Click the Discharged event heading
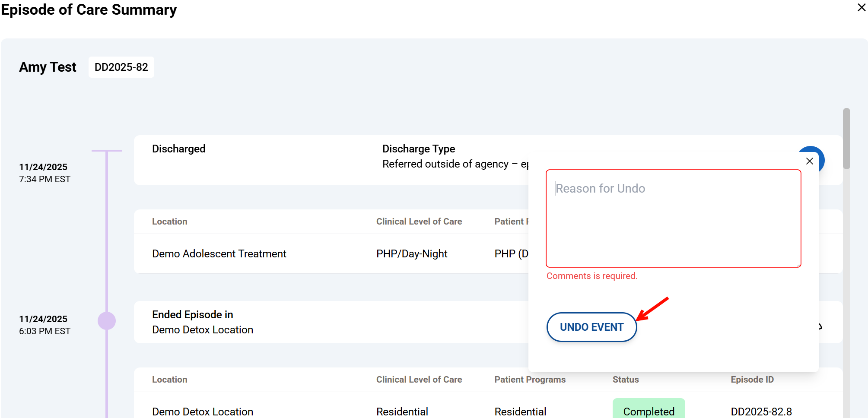Image resolution: width=868 pixels, height=418 pixels. tap(178, 149)
